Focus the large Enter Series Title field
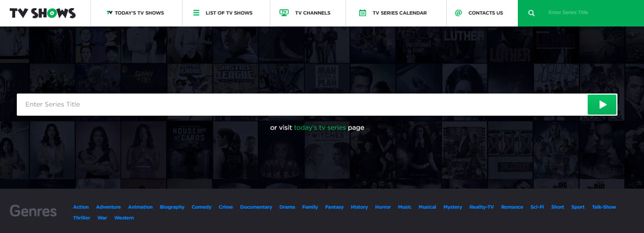The width and height of the screenshot is (644, 233). click(301, 104)
